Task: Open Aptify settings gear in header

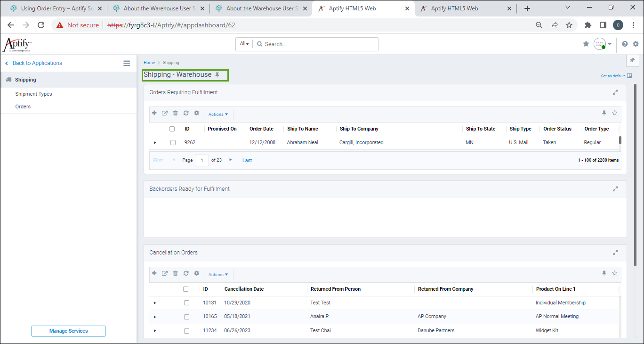Action: tap(636, 44)
